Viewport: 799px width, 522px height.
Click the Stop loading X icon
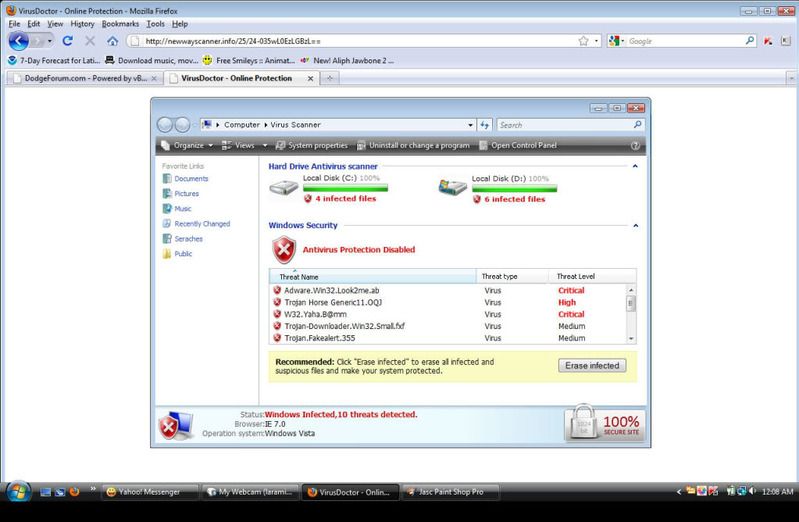point(90,41)
